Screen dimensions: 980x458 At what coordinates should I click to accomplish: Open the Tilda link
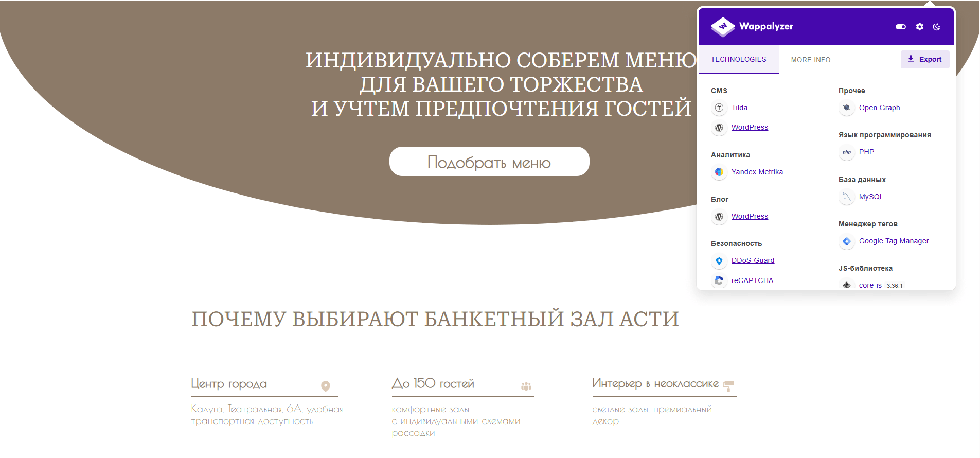(740, 108)
